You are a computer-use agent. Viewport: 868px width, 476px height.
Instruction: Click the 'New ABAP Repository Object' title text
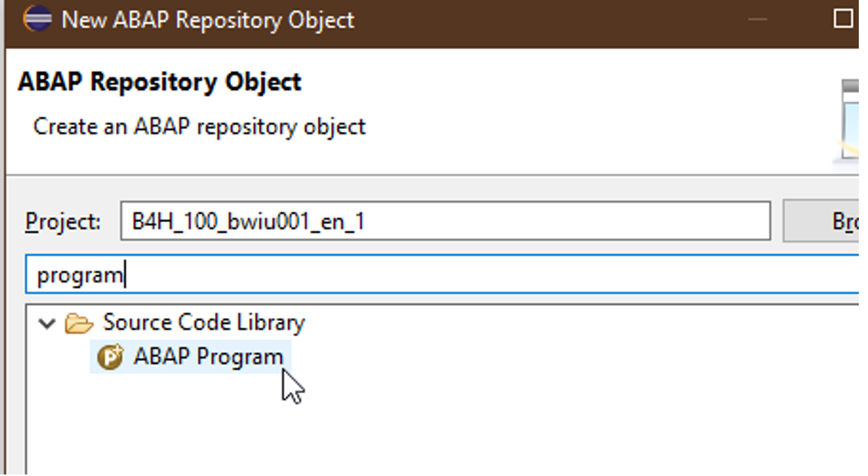pos(207,21)
